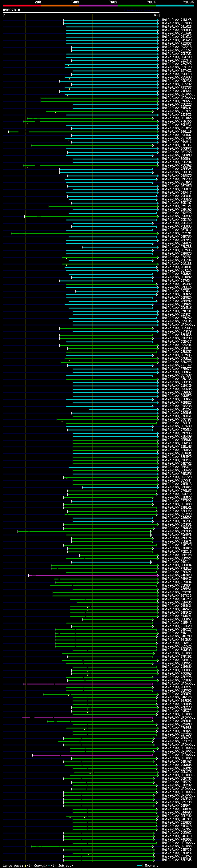Select hit label UniRef100_O22342

coord(177,61)
